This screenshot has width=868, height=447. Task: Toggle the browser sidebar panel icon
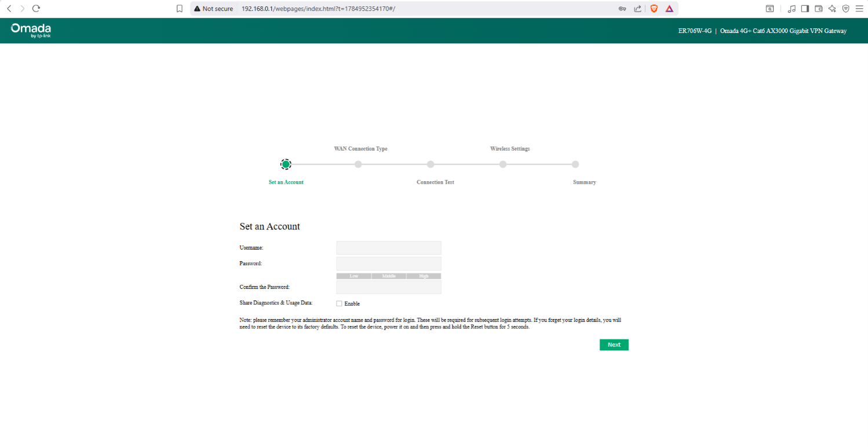click(x=805, y=9)
